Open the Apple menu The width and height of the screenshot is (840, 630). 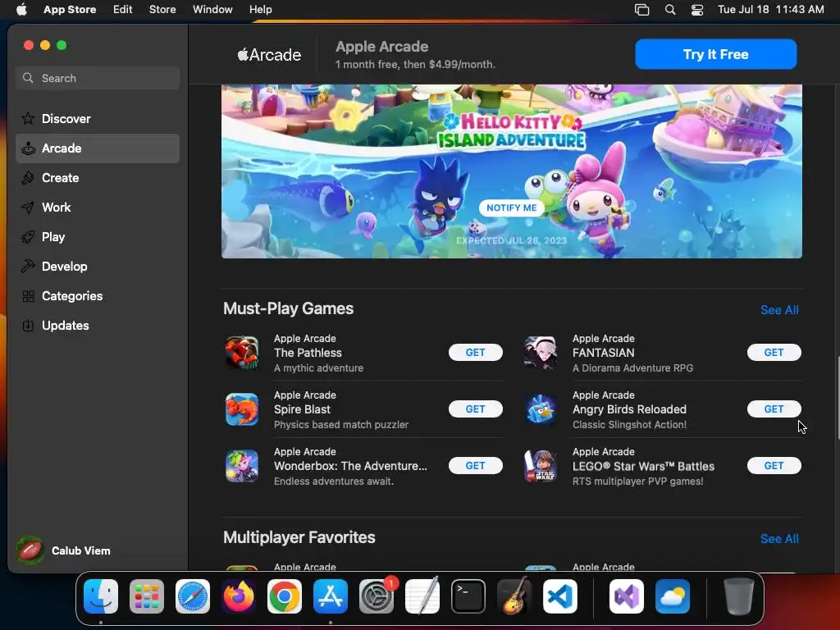pos(21,10)
